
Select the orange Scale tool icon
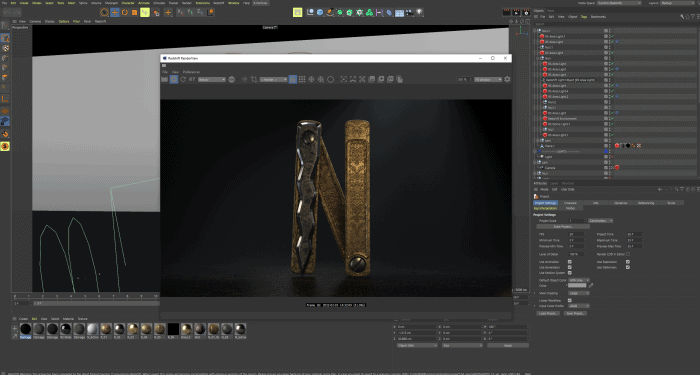134,12
